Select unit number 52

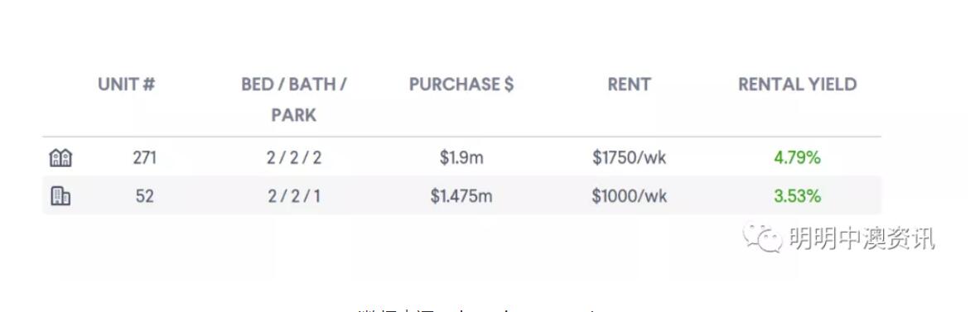coord(144,196)
